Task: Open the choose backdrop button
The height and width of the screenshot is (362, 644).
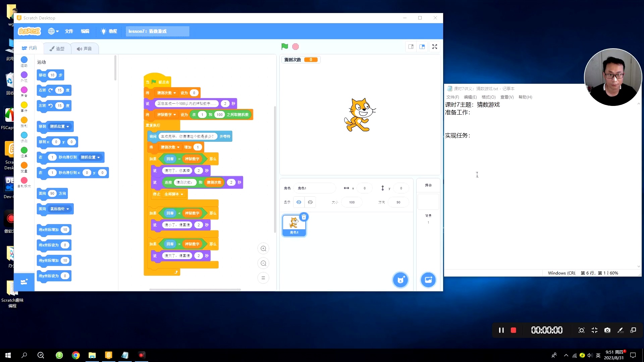Action: click(x=428, y=280)
